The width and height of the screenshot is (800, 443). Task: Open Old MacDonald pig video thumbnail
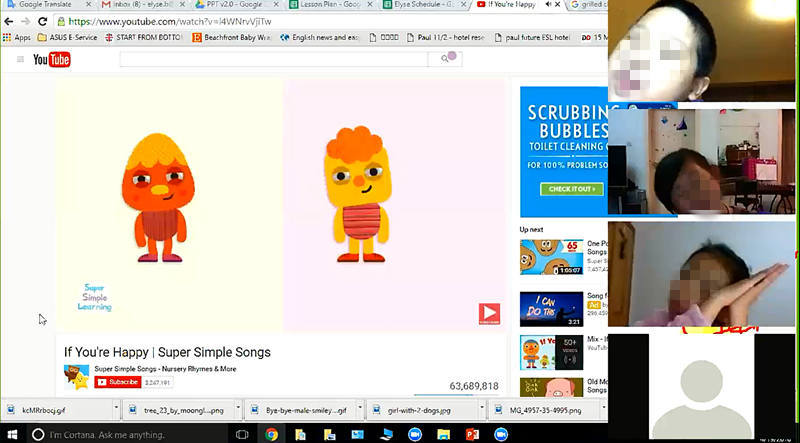tap(551, 388)
